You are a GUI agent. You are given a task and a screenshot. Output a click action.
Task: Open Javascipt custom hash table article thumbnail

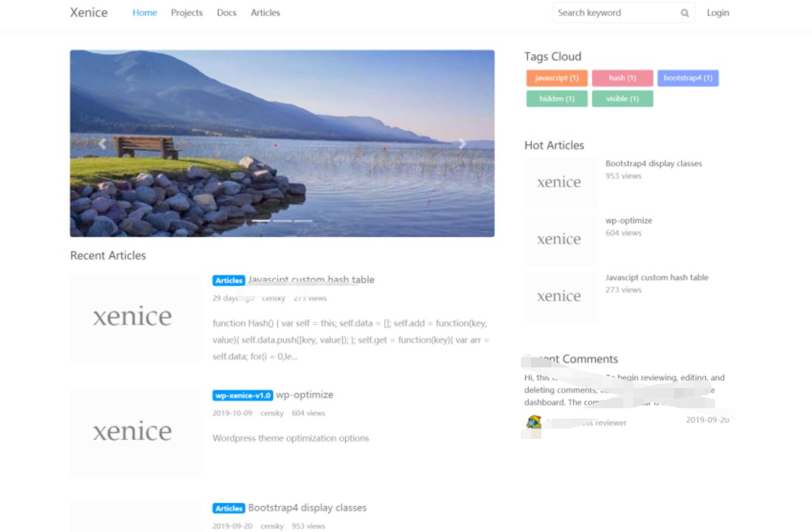click(135, 318)
